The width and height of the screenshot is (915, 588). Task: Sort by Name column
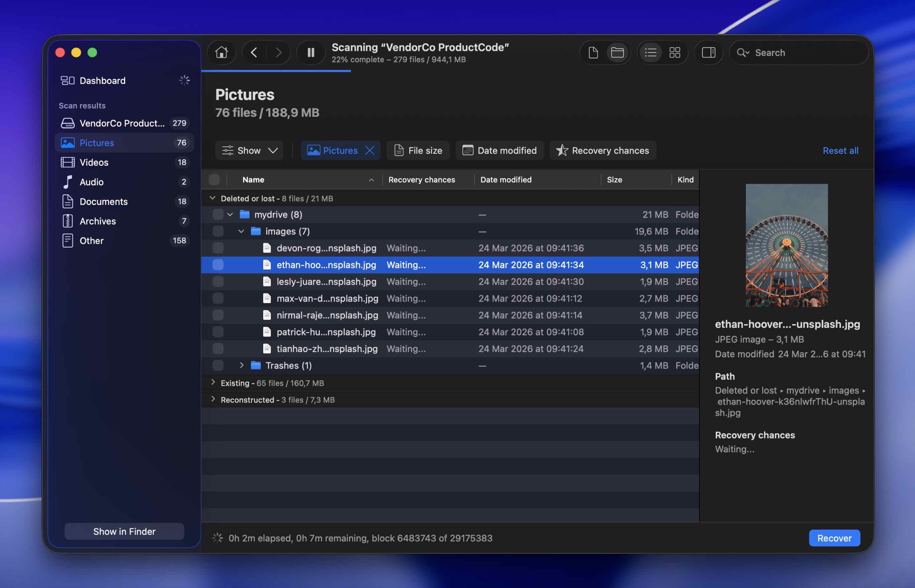click(305, 179)
